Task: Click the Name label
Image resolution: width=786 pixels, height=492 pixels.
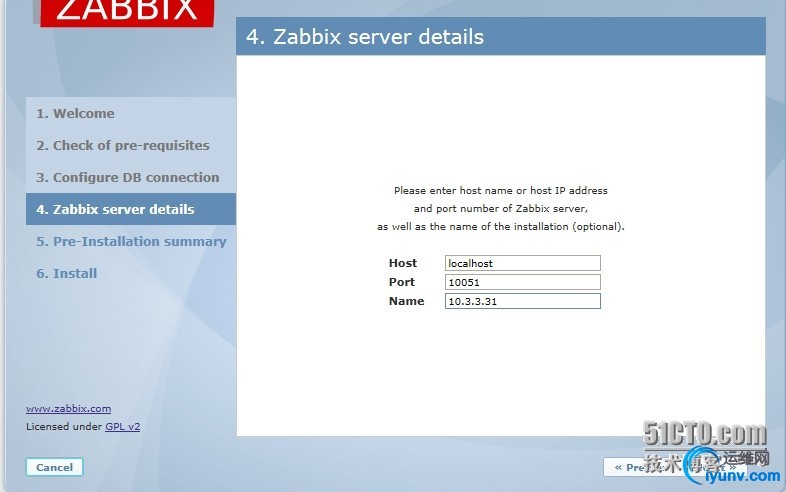Action: point(406,301)
